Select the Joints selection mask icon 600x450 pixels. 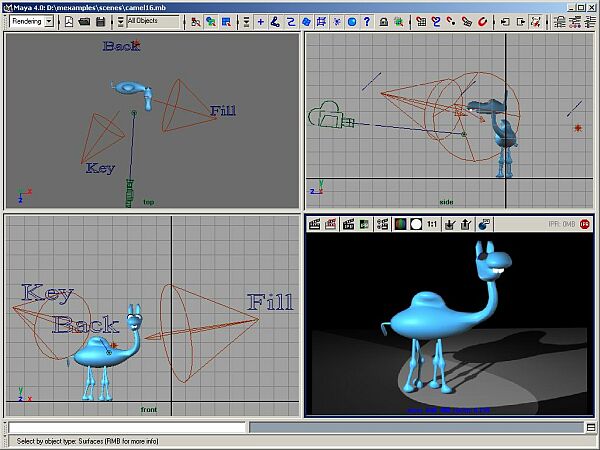tap(275, 21)
